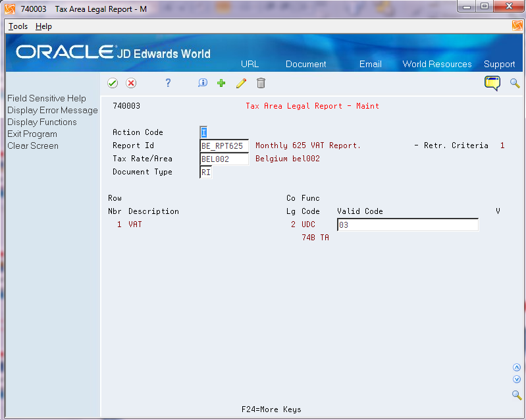The width and height of the screenshot is (526, 420).
Task: Click the UDC function code value
Action: point(308,224)
